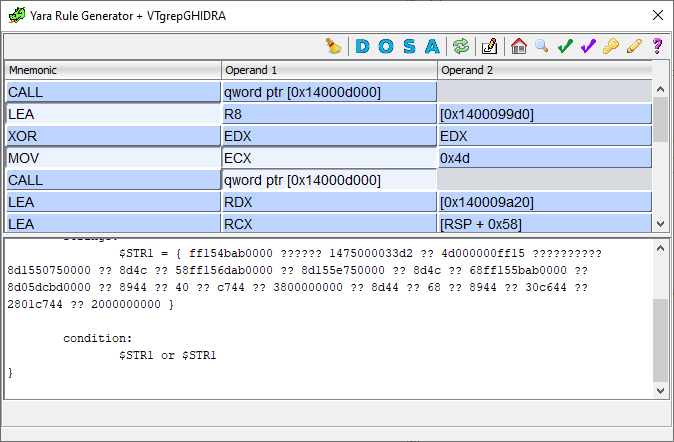Click the Ghidra dragon title bar icon

17,16
